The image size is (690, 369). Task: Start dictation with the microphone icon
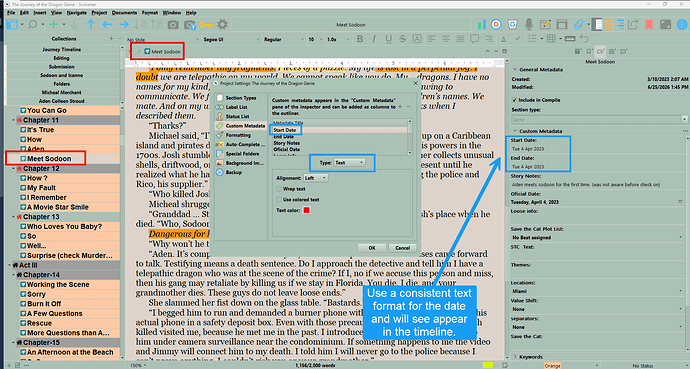[529, 25]
